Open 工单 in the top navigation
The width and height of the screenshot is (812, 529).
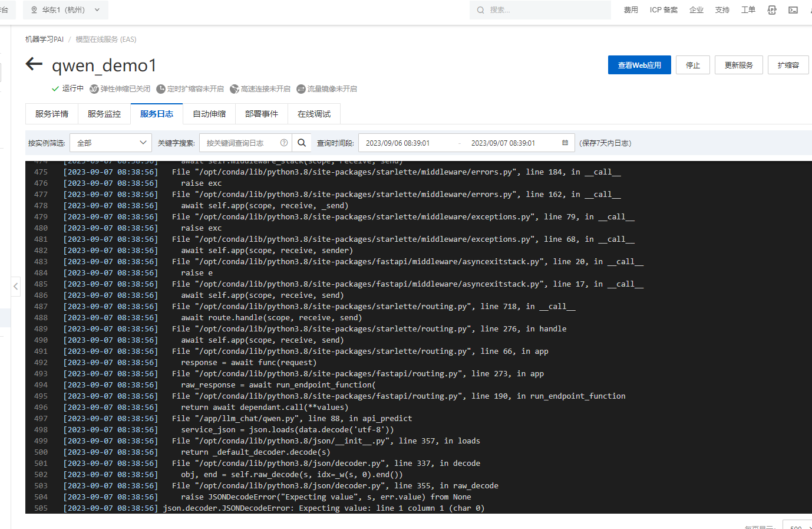click(748, 10)
